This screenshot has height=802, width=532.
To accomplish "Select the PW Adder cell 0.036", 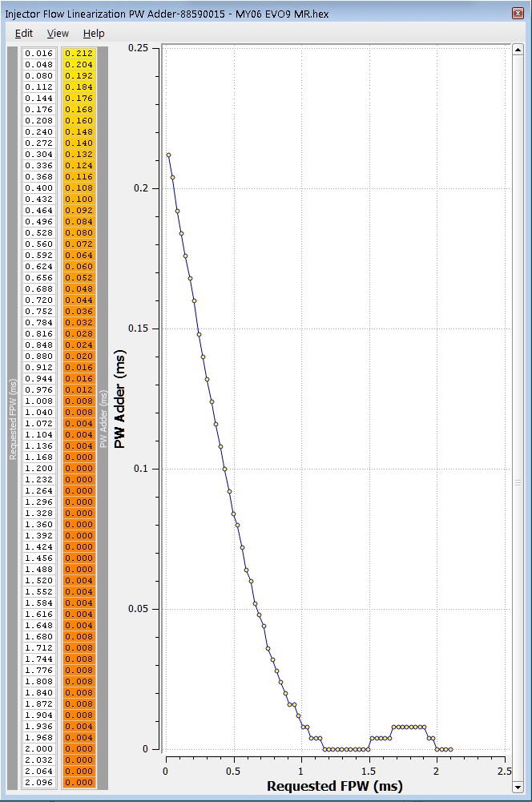I will point(79,312).
